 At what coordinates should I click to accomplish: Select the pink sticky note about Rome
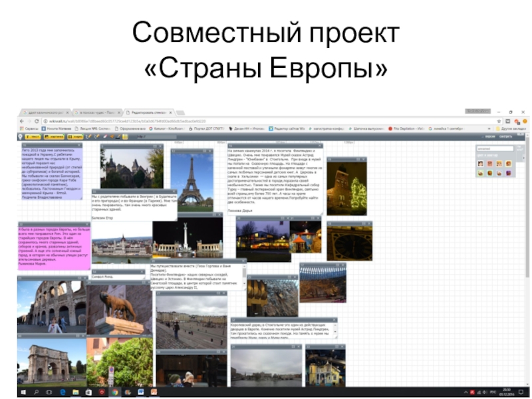tap(53, 248)
